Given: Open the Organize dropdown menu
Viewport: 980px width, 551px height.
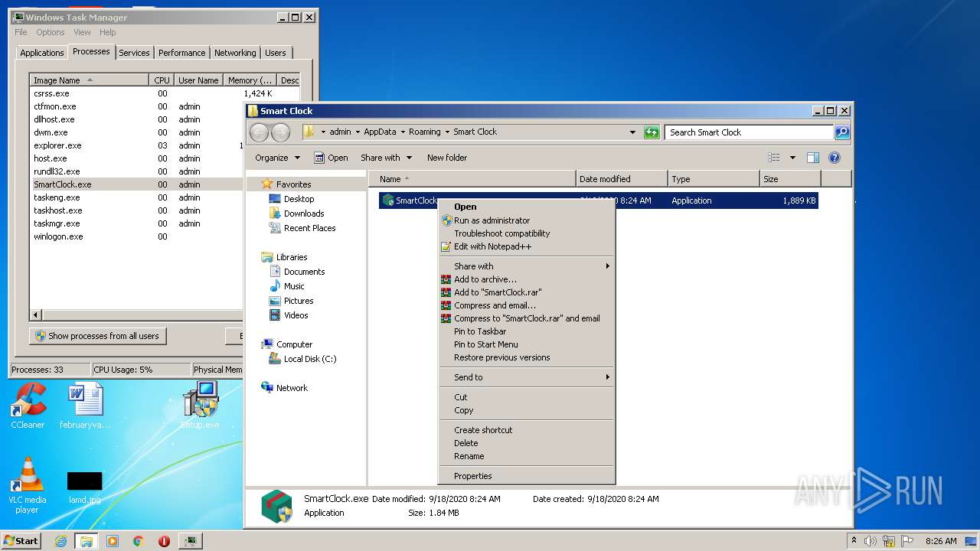Looking at the screenshot, I should pos(278,158).
